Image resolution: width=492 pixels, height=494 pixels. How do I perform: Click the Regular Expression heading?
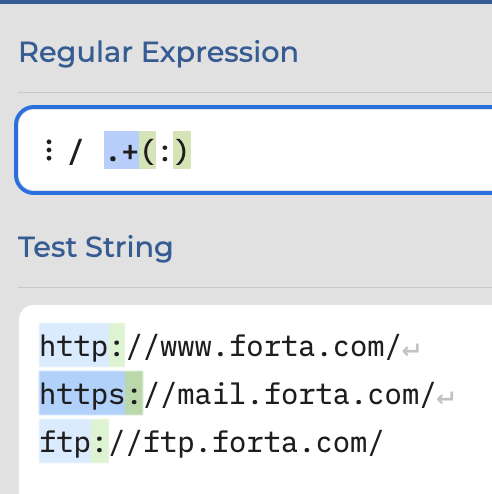(x=159, y=53)
